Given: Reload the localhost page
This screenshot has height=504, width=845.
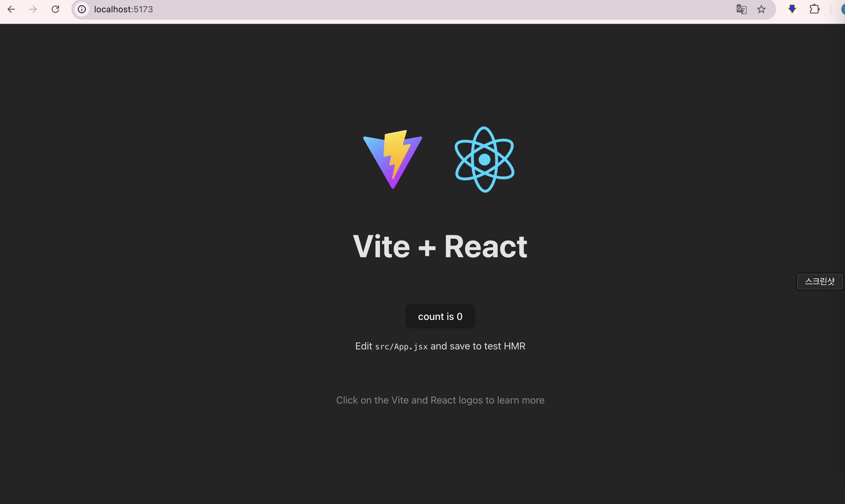Looking at the screenshot, I should pyautogui.click(x=55, y=9).
